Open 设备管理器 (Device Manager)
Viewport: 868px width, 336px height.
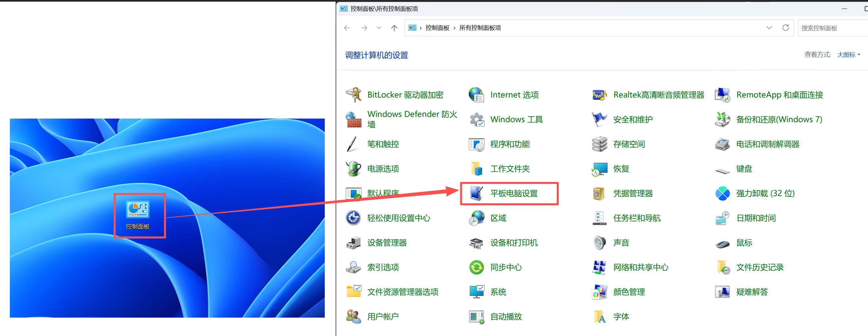[x=387, y=242]
